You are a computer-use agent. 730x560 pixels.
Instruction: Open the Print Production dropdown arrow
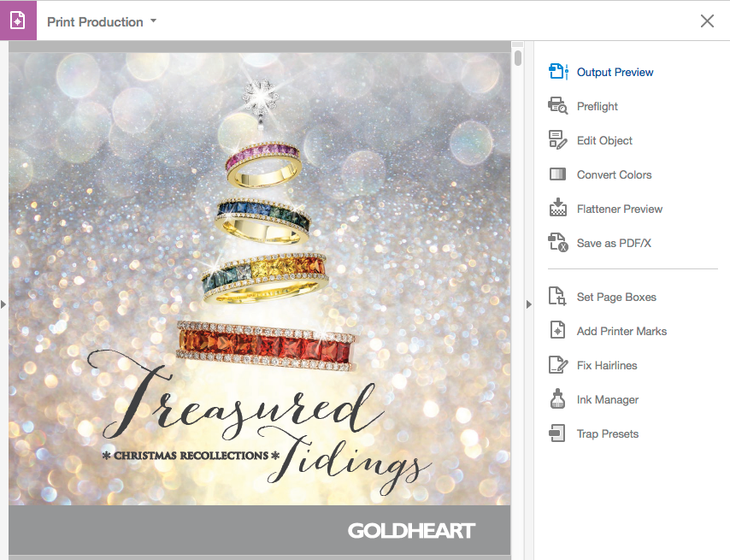tap(153, 21)
